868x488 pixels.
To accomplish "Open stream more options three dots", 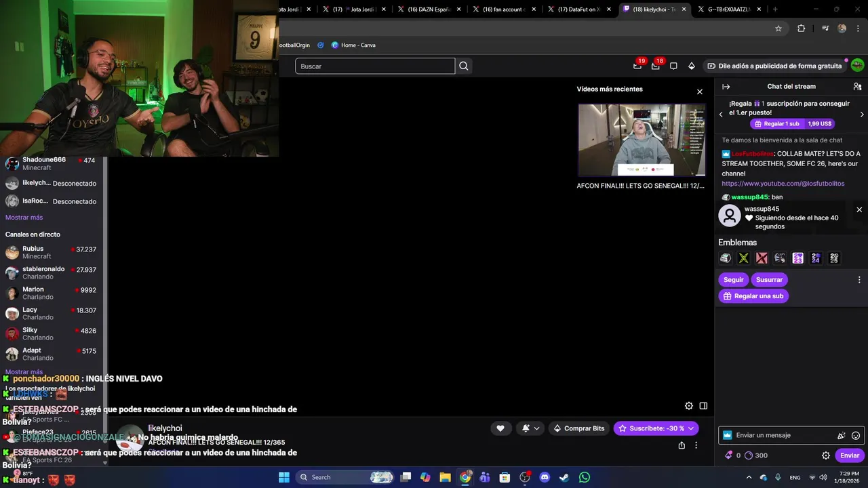I will (696, 445).
